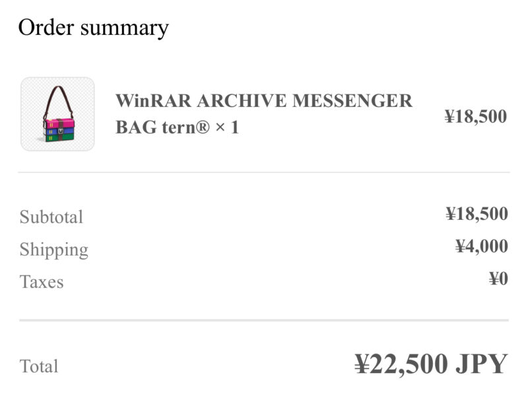Click the colorful bag body in the thumbnail
The width and height of the screenshot is (528, 420).
[59, 130]
